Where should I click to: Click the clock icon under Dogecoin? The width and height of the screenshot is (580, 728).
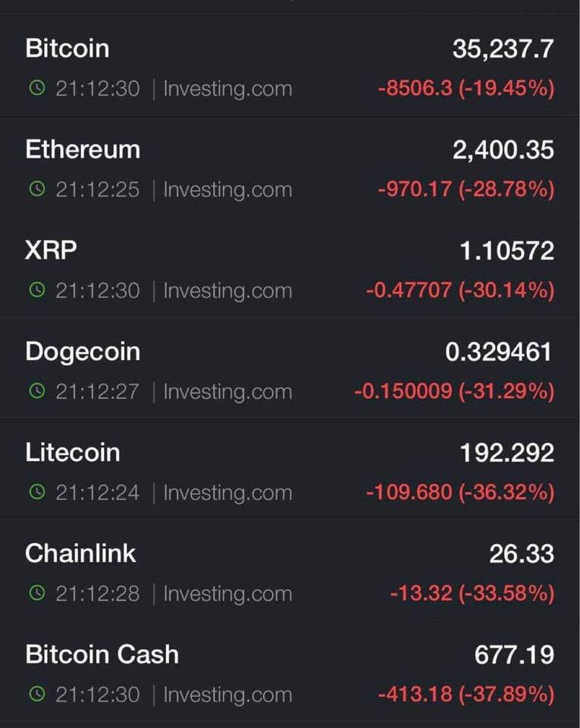pyautogui.click(x=36, y=391)
